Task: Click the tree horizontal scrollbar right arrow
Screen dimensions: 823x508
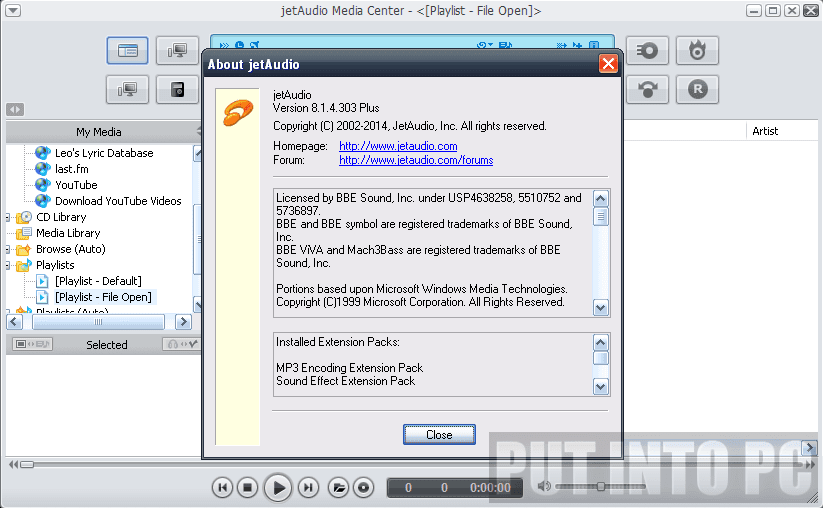Action: (183, 322)
